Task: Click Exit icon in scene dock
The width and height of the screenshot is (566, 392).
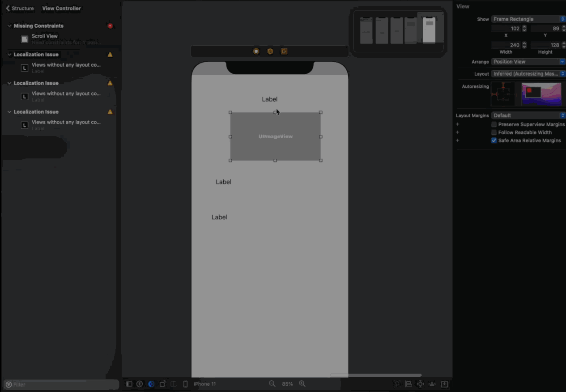Action: point(284,51)
